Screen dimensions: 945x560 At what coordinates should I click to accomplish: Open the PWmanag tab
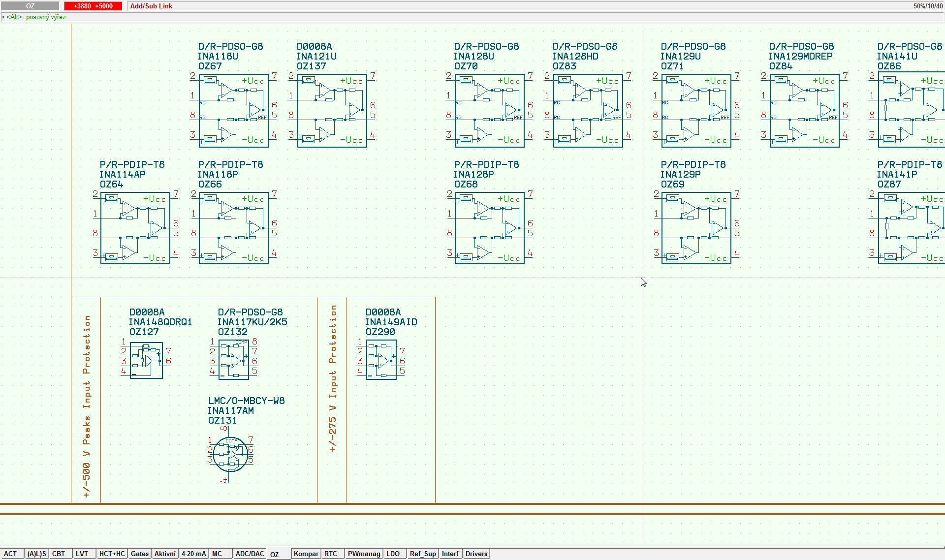coord(364,554)
